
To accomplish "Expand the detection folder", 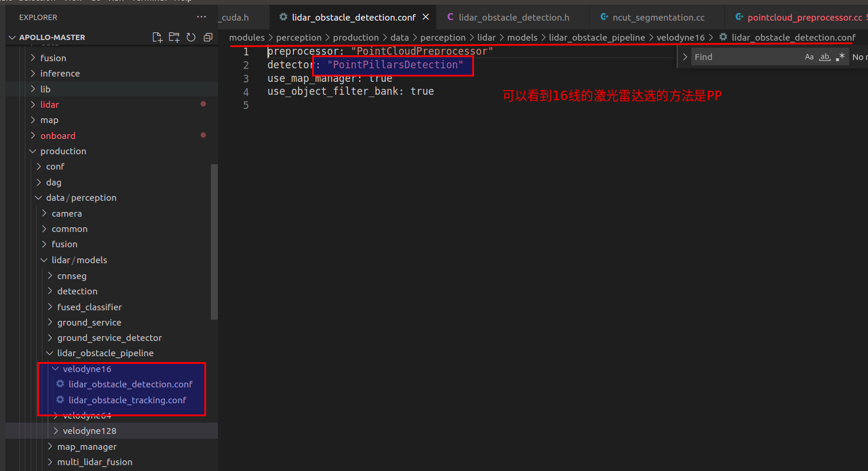I will (112, 291).
